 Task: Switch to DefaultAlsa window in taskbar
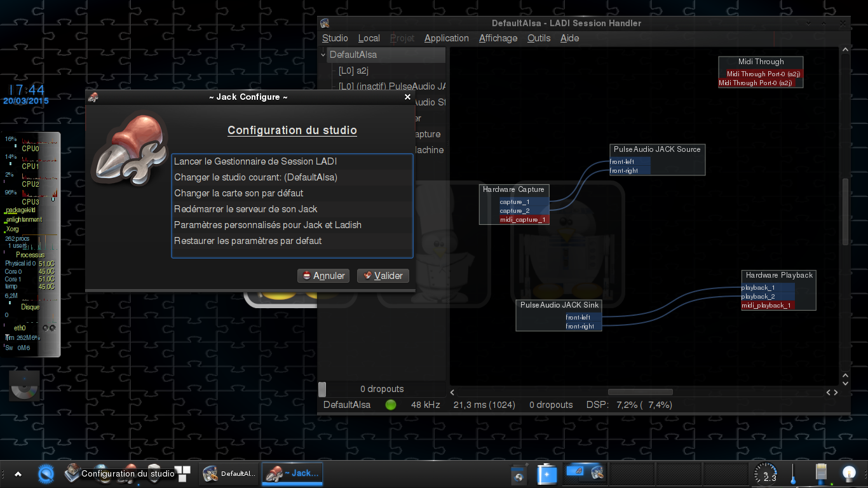pos(229,473)
